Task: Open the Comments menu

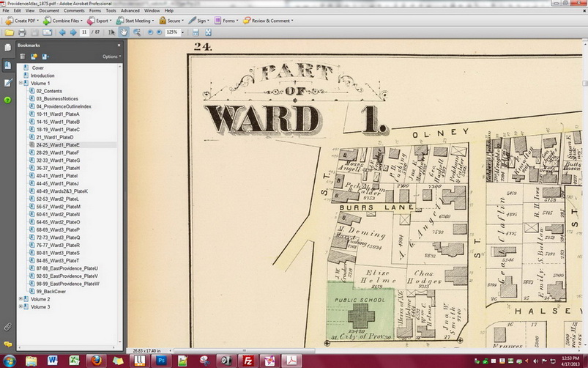Action: pos(74,10)
